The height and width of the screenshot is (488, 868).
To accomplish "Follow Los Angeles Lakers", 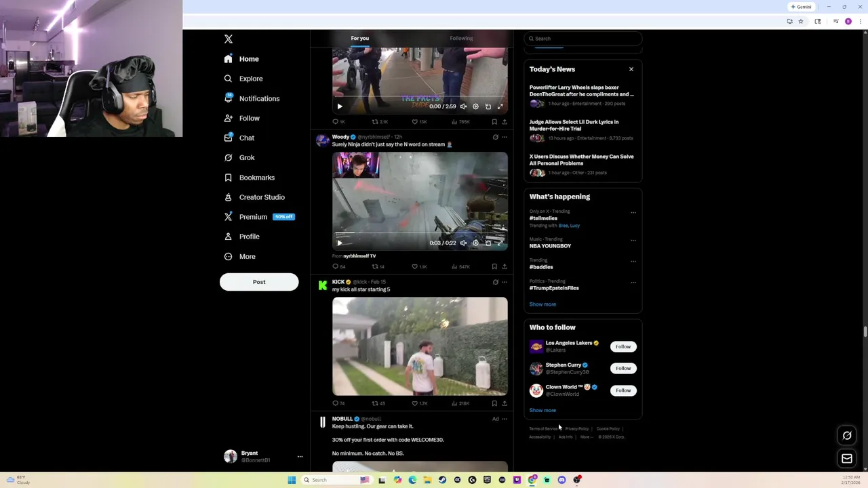I will coord(623,346).
